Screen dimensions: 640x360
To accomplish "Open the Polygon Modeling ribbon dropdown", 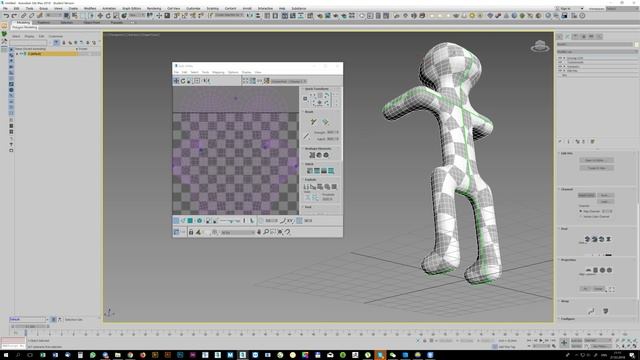I will tap(24, 27).
